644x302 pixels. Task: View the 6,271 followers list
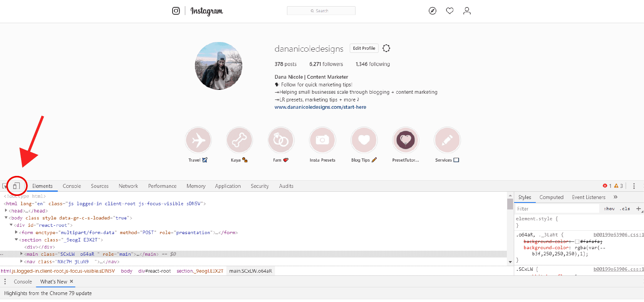tap(326, 64)
